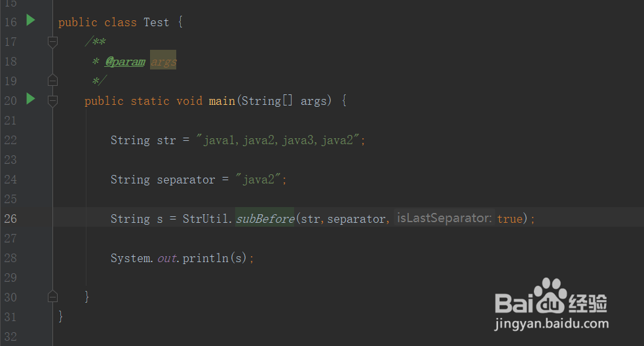
Task: Click the StrUtil class reference
Action: point(206,219)
